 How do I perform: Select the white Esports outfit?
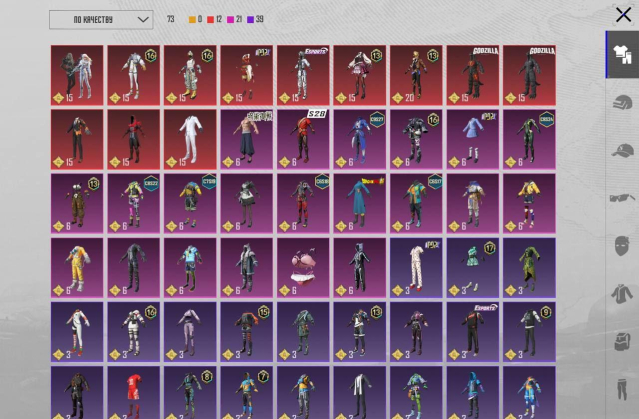pyautogui.click(x=303, y=75)
